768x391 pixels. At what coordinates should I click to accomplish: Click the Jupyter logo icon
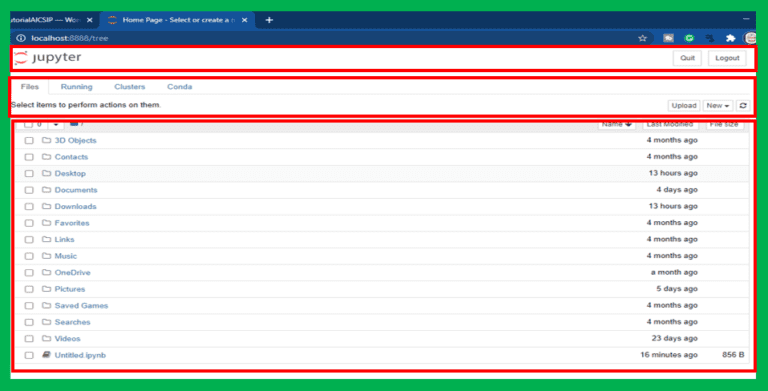(x=21, y=57)
